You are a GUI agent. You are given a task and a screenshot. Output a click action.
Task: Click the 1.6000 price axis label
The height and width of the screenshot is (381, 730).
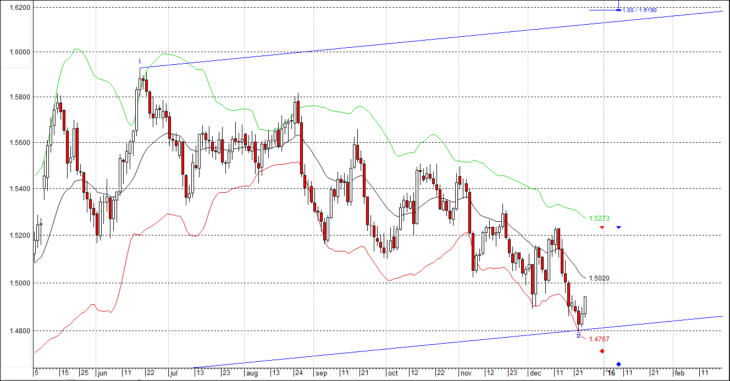20,52
